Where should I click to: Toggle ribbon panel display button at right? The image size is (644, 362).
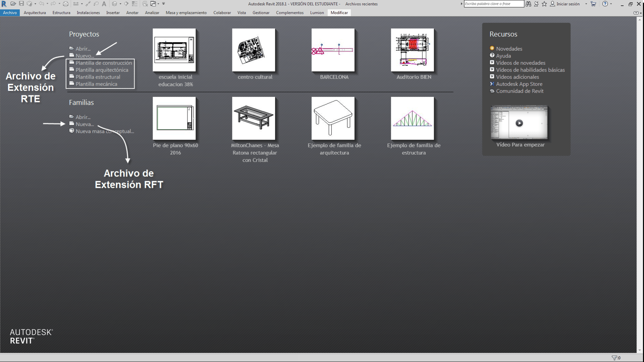point(636,13)
